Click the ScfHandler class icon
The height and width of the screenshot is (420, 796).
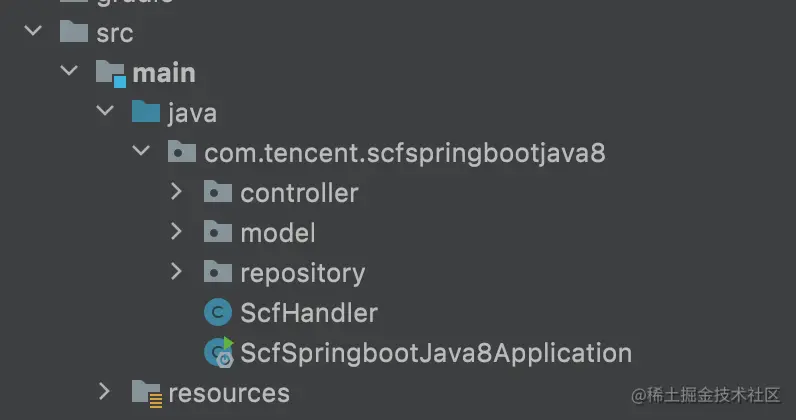[x=217, y=312]
